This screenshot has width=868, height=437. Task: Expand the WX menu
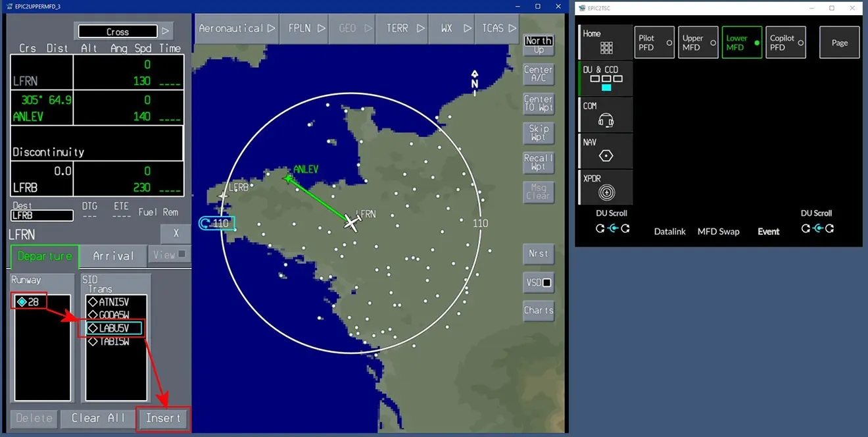click(451, 28)
